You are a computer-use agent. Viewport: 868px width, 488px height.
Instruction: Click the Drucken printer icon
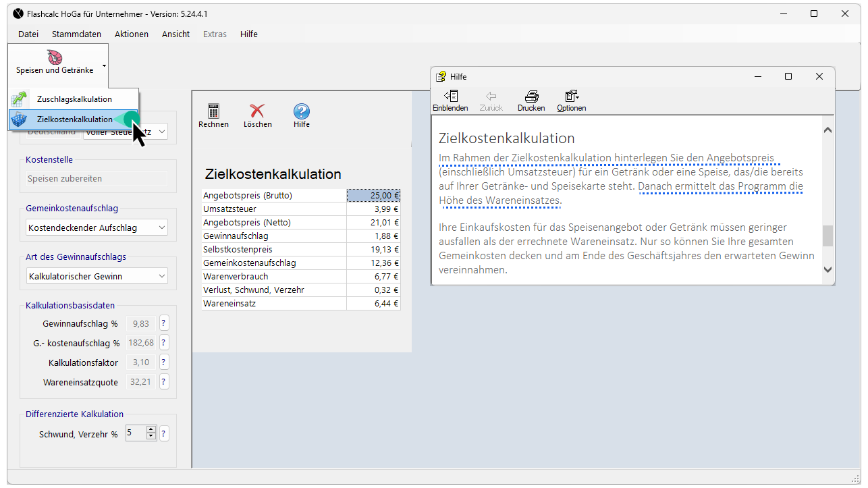531,97
